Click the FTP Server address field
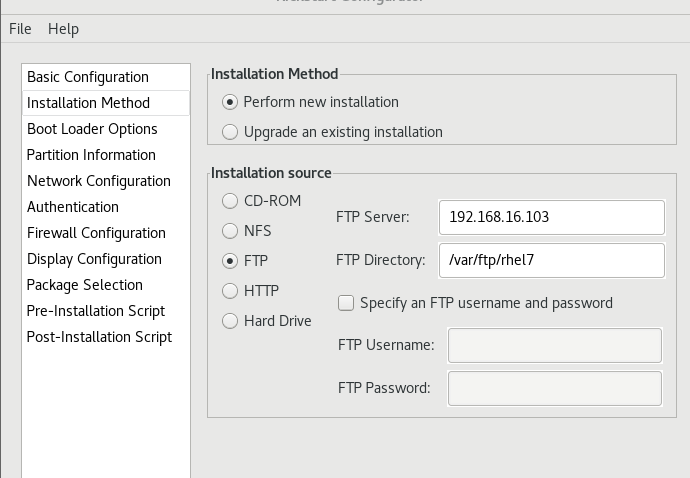690x478 pixels. [x=551, y=217]
